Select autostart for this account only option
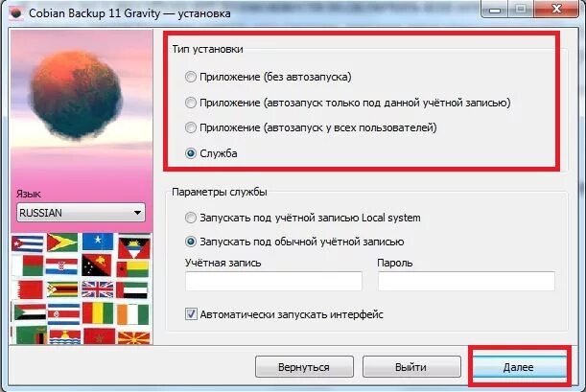 [191, 103]
